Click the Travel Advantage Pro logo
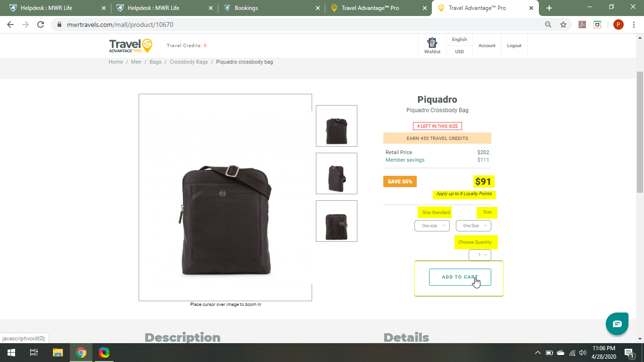 pos(131,46)
